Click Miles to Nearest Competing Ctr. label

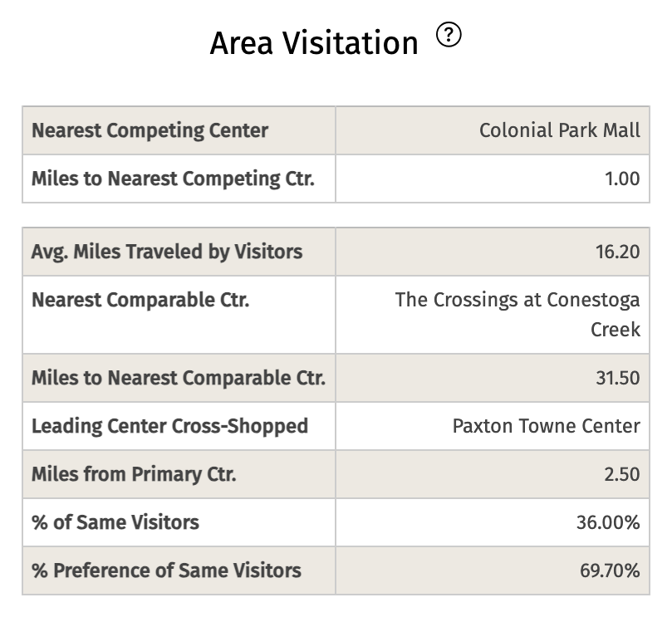173,179
